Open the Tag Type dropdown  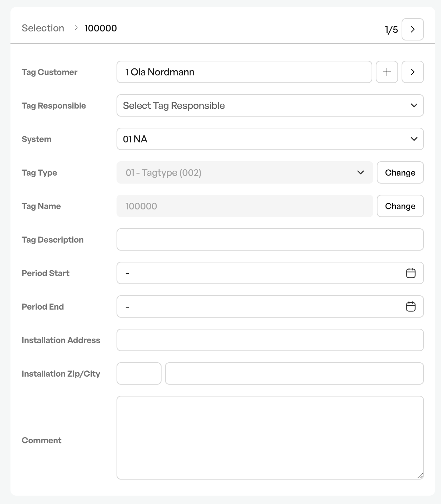click(245, 172)
